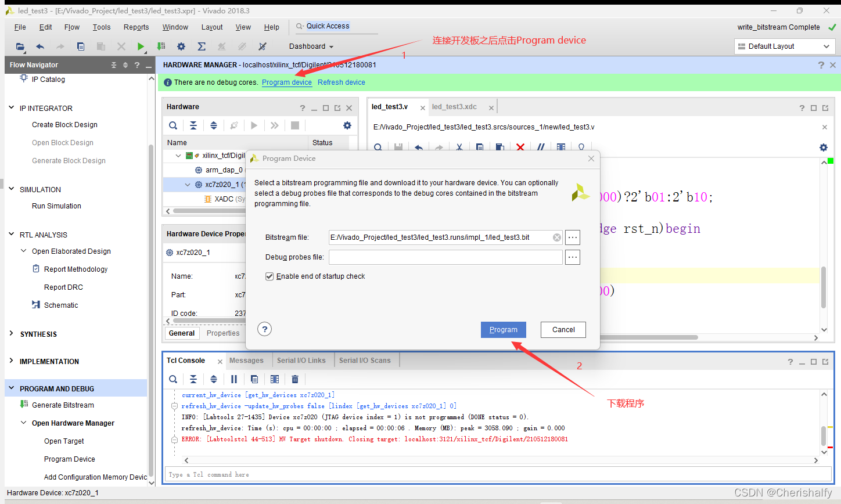Viewport: 841px width, 504px height.
Task: Click Program Device in Flow Navigator
Action: point(70,459)
